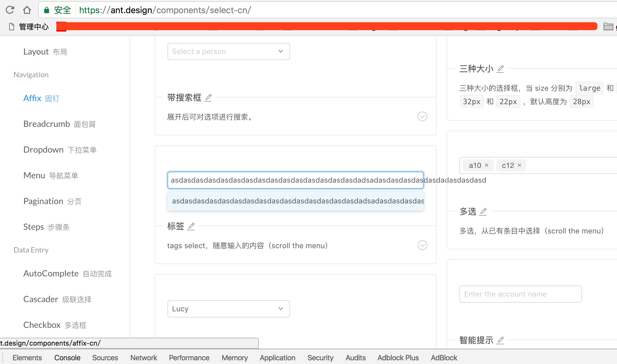Viewport: 617px width, 364px height.
Task: Open Dropdown 下拉菜单 in sidebar
Action: [60, 150]
